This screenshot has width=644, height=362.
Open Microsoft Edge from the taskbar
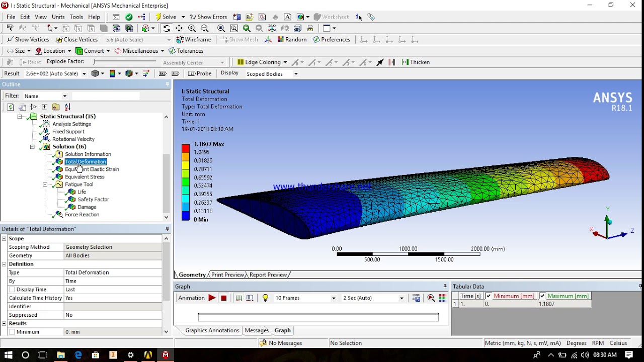tap(78, 355)
